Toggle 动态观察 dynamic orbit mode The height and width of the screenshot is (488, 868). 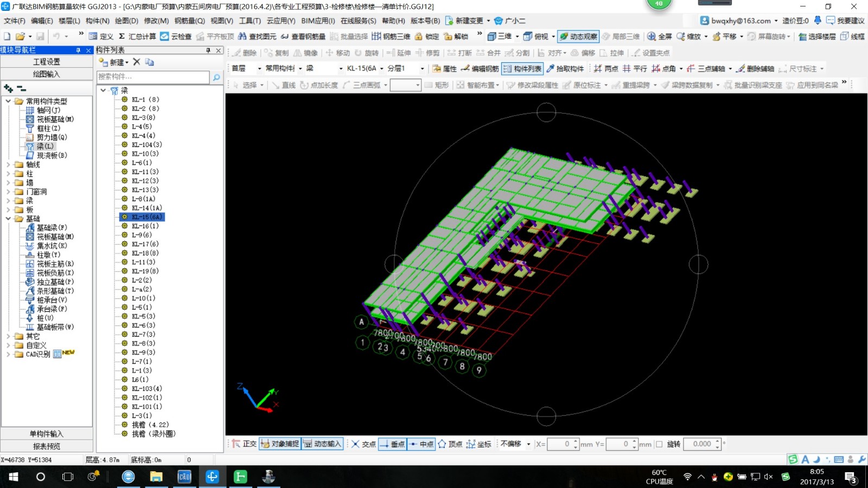pyautogui.click(x=578, y=36)
